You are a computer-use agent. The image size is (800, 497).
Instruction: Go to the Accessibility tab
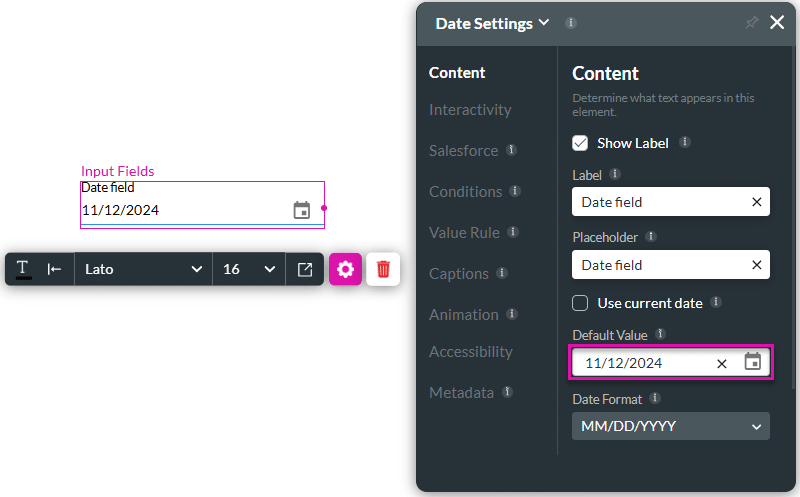coord(470,352)
